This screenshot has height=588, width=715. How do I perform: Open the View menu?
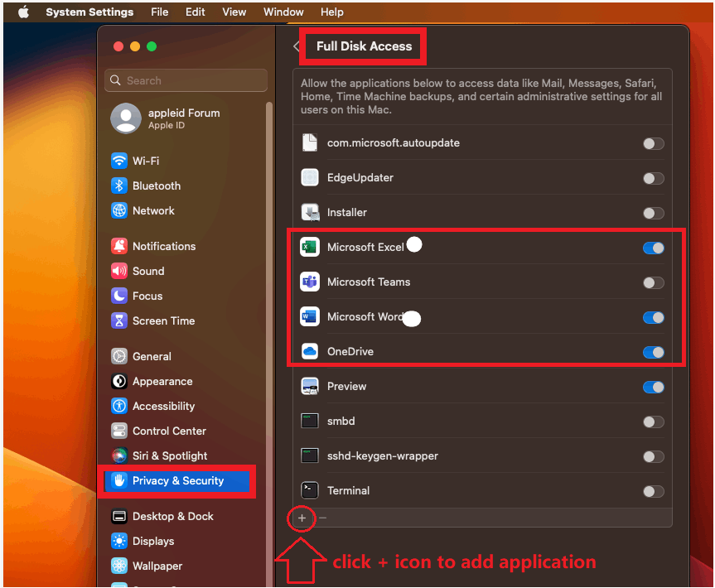pos(234,12)
